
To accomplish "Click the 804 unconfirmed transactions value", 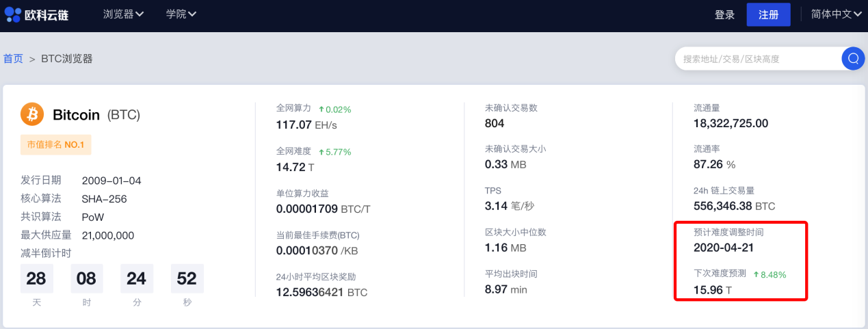I will pos(495,123).
